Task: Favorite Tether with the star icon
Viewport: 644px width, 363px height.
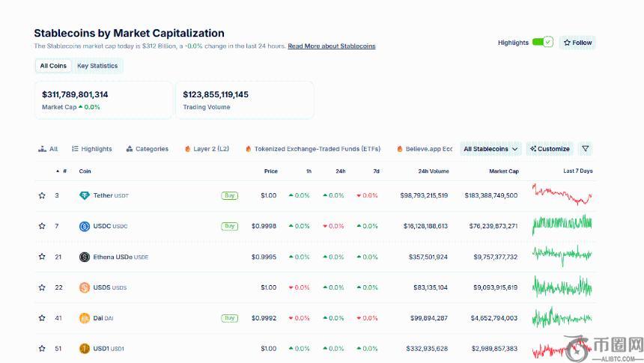Action: 42,195
